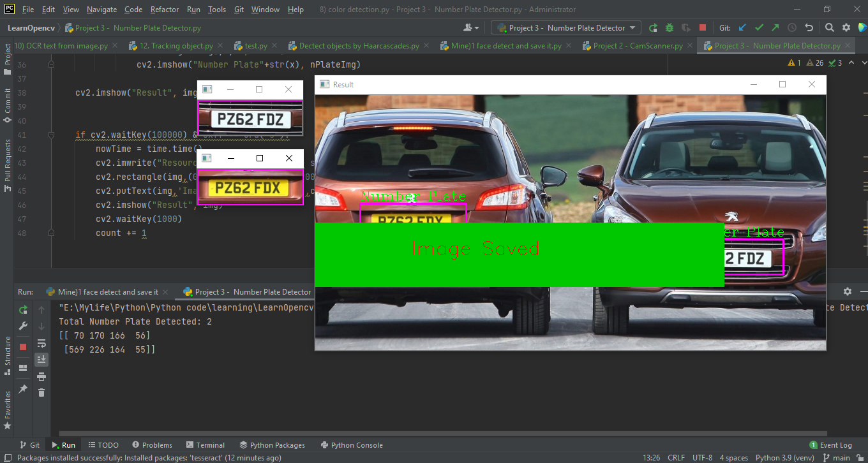Rerun program from the Run panel
The width and height of the screenshot is (868, 463).
(23, 309)
